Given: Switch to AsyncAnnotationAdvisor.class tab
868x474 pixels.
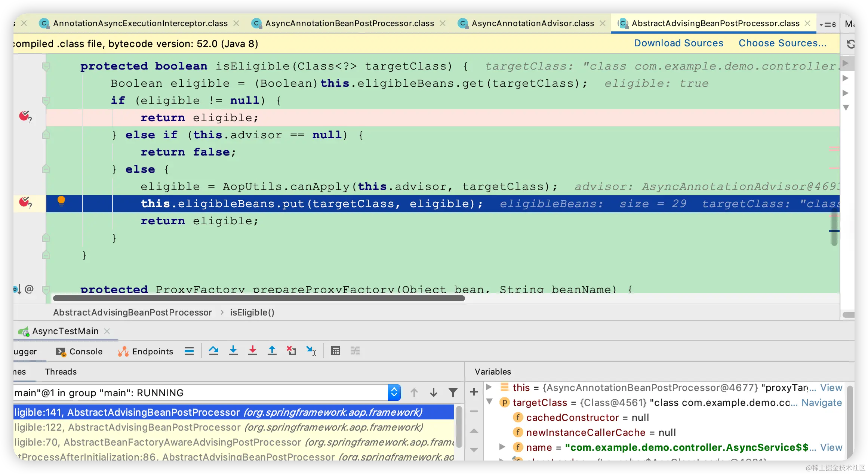Looking at the screenshot, I should 532,23.
